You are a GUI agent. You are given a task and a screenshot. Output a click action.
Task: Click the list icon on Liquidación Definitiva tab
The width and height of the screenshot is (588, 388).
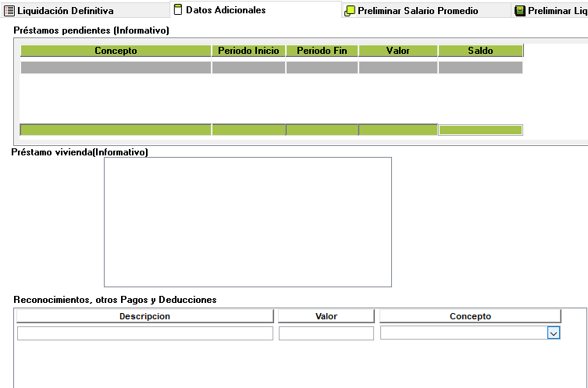point(10,11)
